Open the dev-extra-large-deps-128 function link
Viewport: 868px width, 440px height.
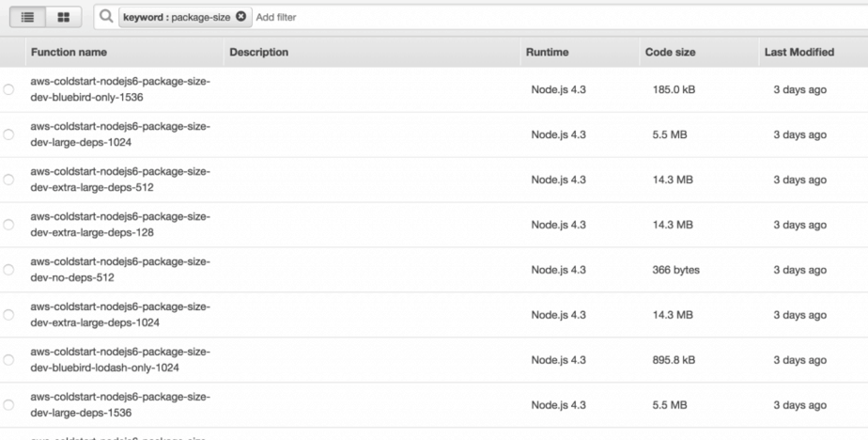pyautogui.click(x=119, y=225)
